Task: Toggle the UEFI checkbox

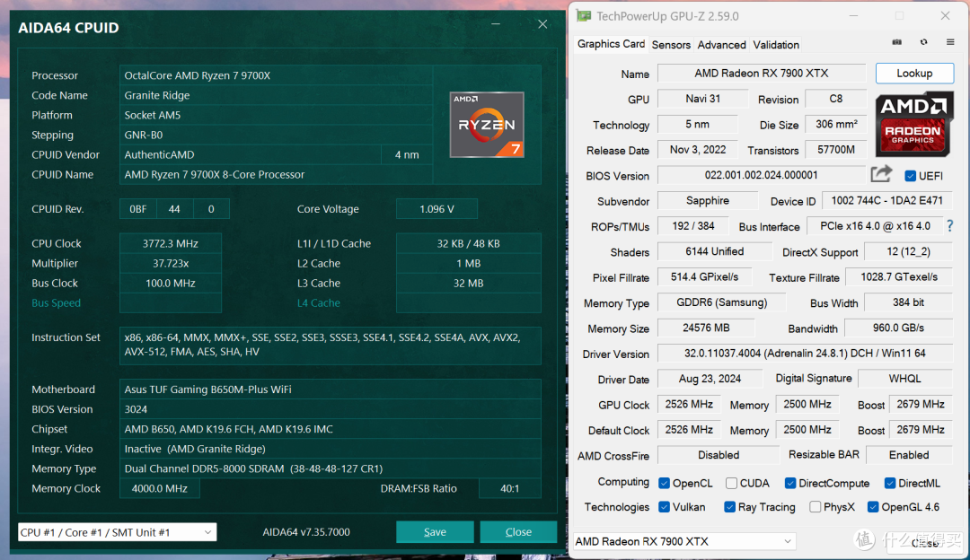Action: [909, 175]
